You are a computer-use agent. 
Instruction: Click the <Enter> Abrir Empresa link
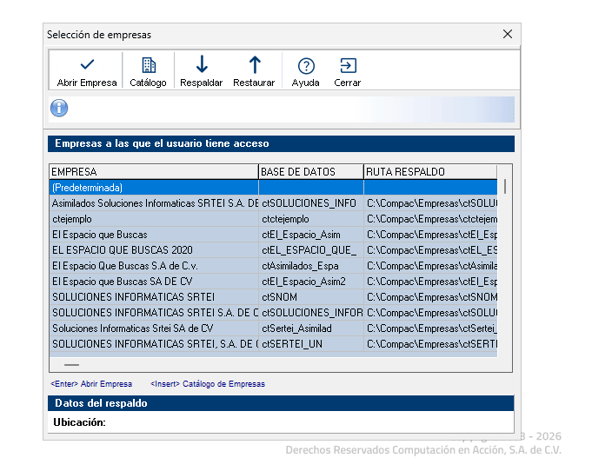pyautogui.click(x=91, y=384)
